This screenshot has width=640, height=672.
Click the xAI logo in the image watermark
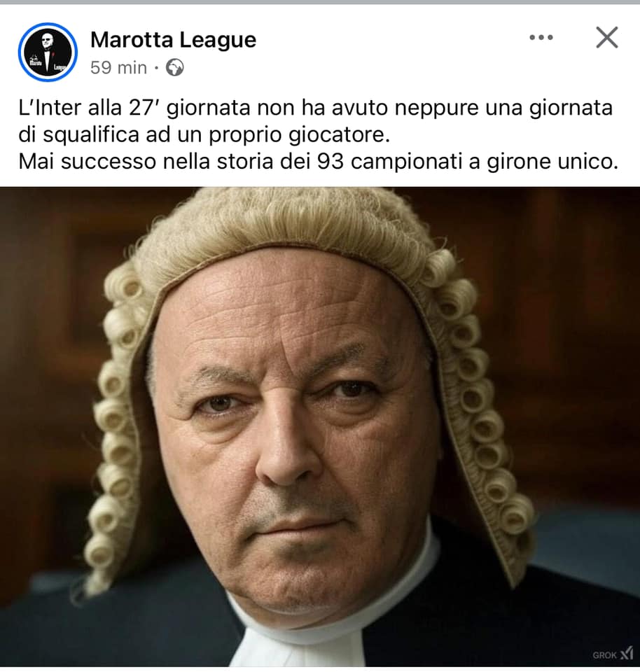(x=627, y=652)
